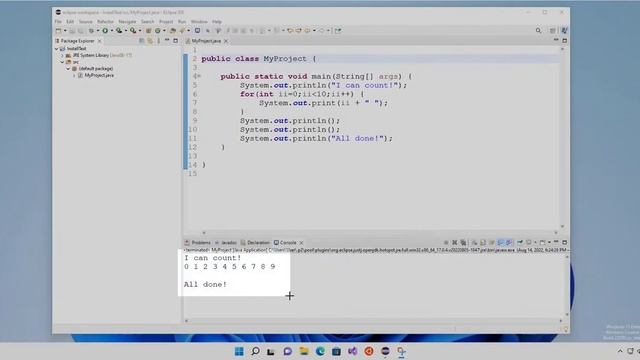Open the Search menu
Image resolution: width=640 pixels, height=360 pixels.
[148, 22]
